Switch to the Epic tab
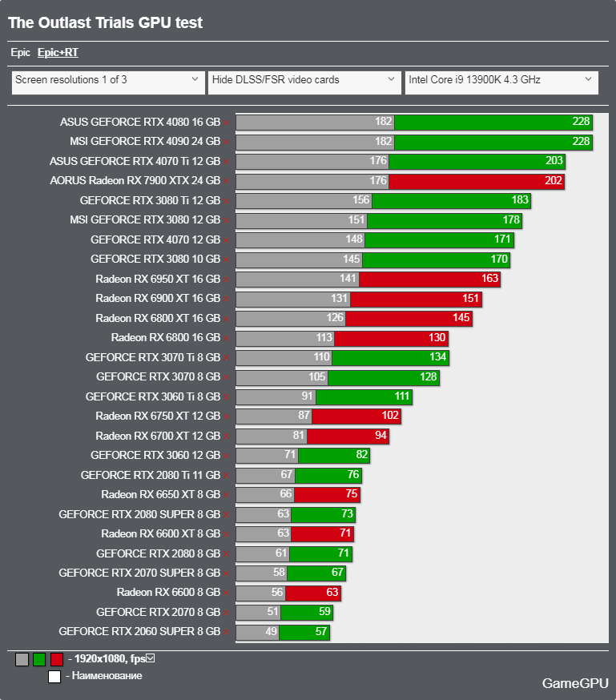 20,53
